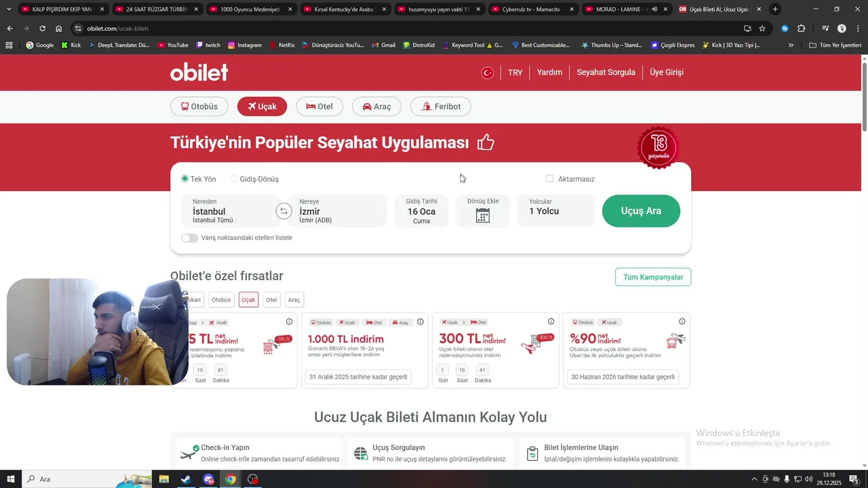Open Üye Girişi login link
The height and width of the screenshot is (488, 868).
pyautogui.click(x=667, y=73)
